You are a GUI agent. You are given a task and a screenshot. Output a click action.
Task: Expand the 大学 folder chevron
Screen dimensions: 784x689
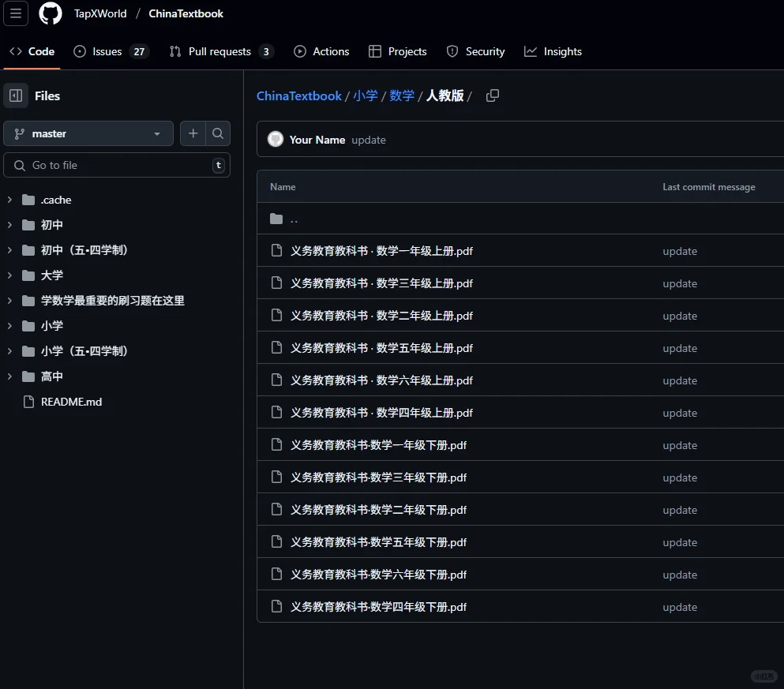pos(9,275)
